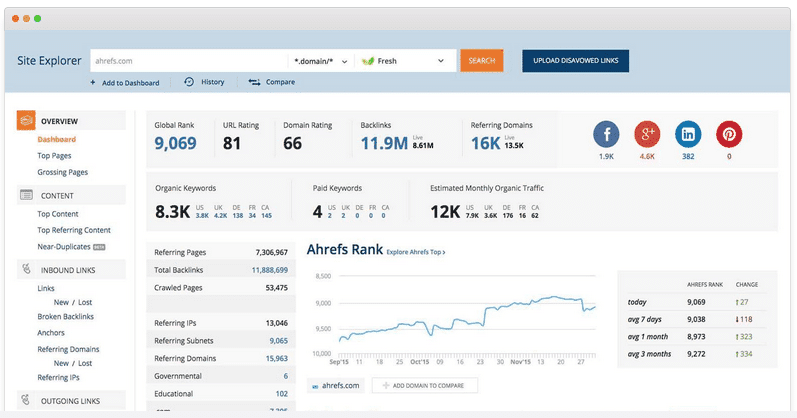Click the Backlinks 11.9M value
The width and height of the screenshot is (797, 418).
pyautogui.click(x=384, y=143)
